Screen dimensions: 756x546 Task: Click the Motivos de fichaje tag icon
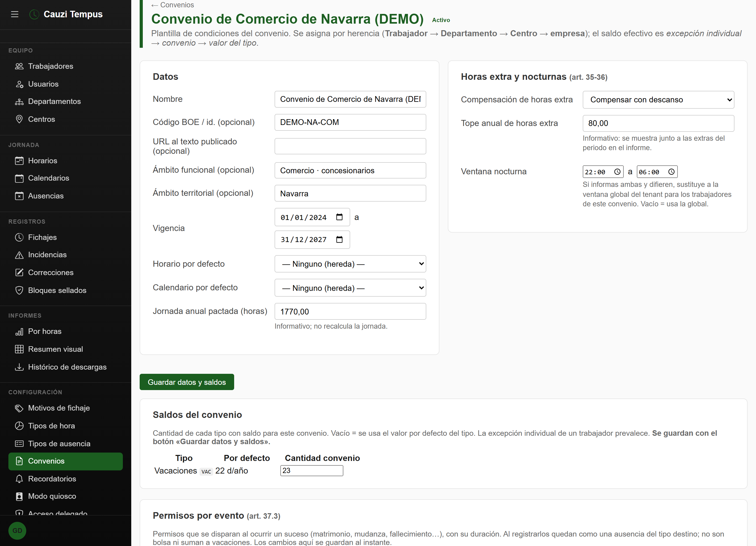pos(19,408)
